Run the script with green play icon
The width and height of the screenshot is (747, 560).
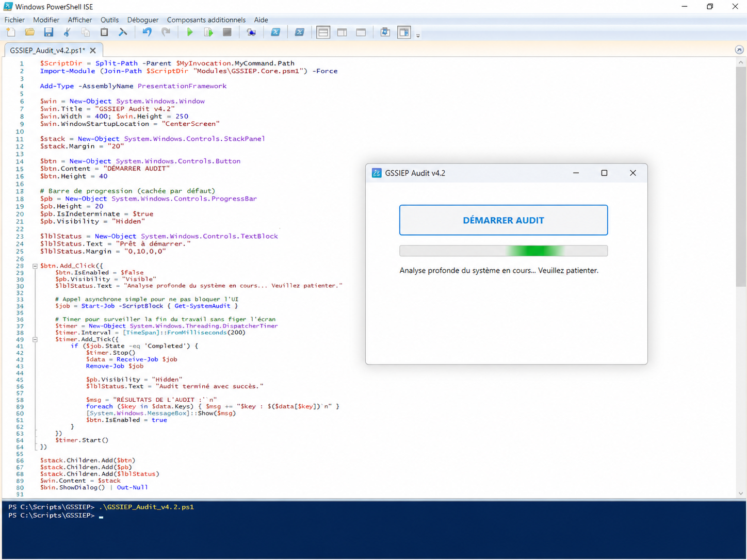click(190, 32)
